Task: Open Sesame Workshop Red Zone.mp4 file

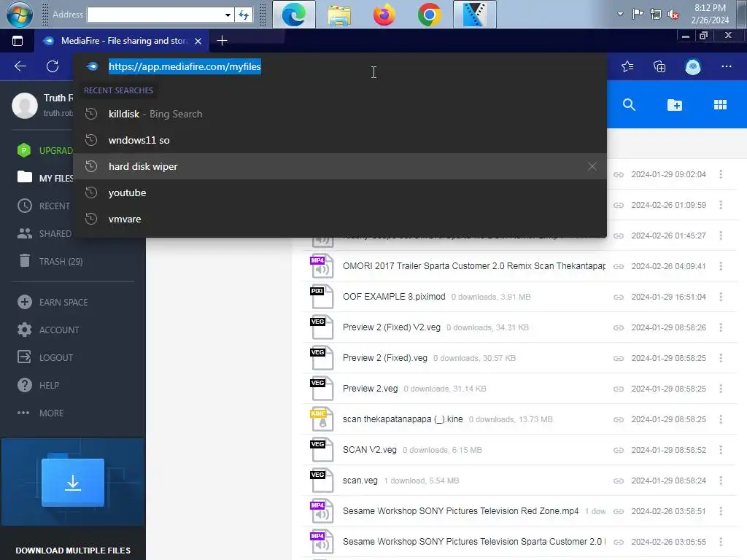Action: pos(461,511)
